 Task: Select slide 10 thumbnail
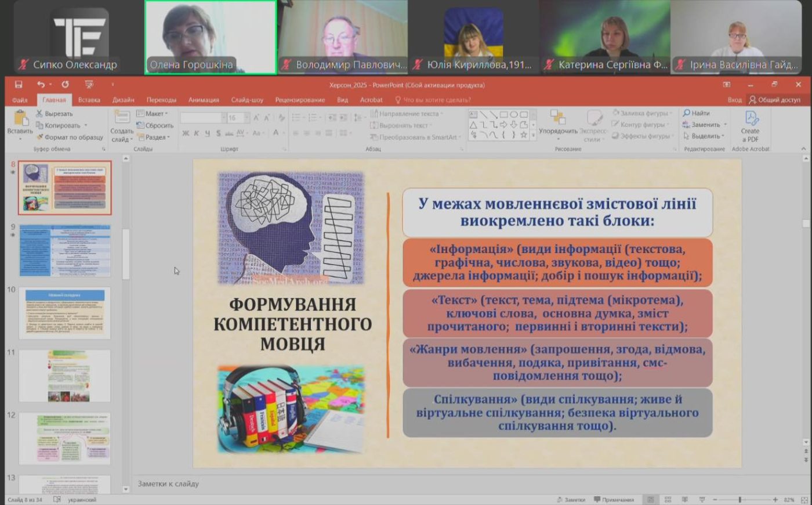tap(65, 313)
